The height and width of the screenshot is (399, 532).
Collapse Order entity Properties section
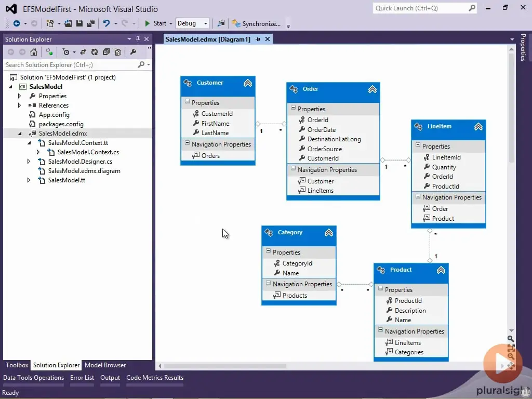click(293, 108)
